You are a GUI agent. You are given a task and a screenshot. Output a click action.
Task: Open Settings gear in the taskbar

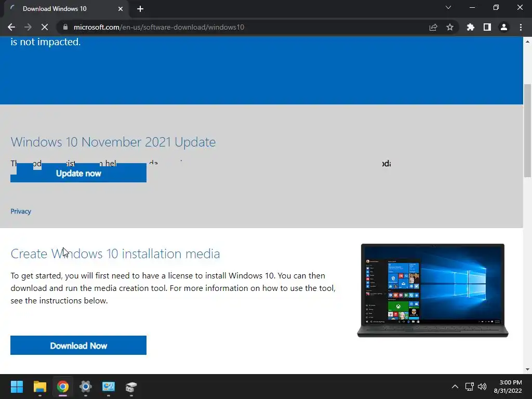pos(86,387)
